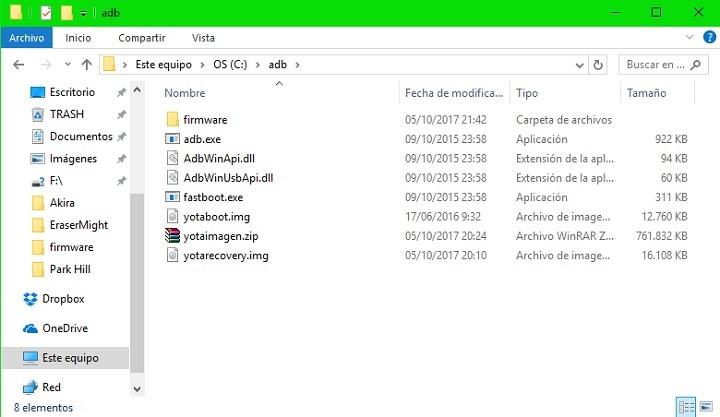The image size is (720, 417).
Task: Click the Este equipo breadcrumb
Action: click(x=163, y=65)
